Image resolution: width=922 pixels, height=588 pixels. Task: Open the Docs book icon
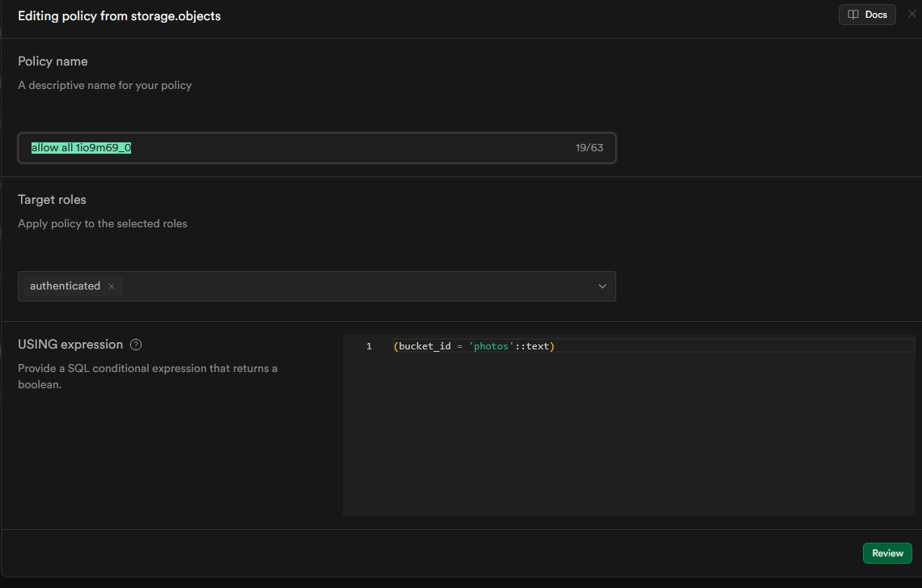pos(853,15)
